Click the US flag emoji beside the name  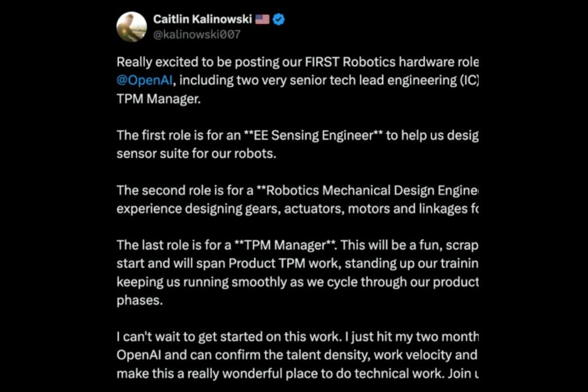(262, 20)
